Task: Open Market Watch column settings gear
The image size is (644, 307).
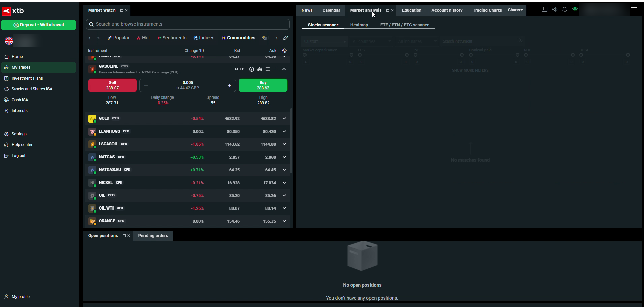Action: [x=284, y=51]
